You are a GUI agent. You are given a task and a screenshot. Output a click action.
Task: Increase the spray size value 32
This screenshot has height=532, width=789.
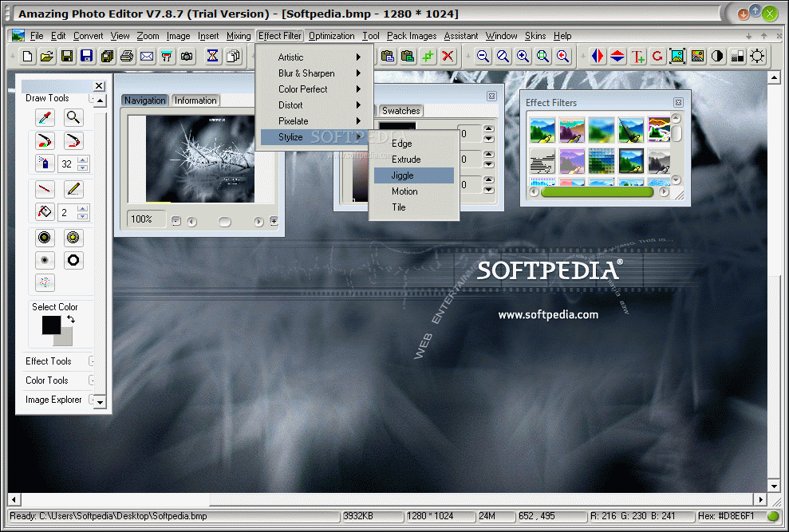click(x=83, y=160)
